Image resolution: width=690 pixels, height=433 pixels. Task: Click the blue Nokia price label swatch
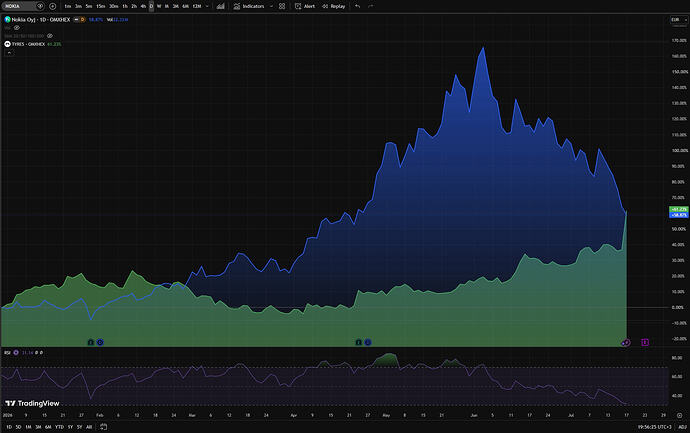tap(679, 215)
